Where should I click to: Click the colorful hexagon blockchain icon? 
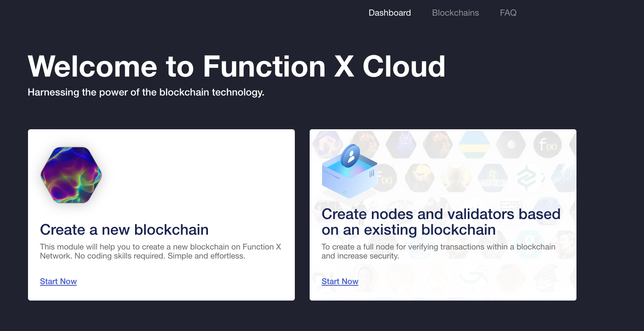[x=71, y=175]
